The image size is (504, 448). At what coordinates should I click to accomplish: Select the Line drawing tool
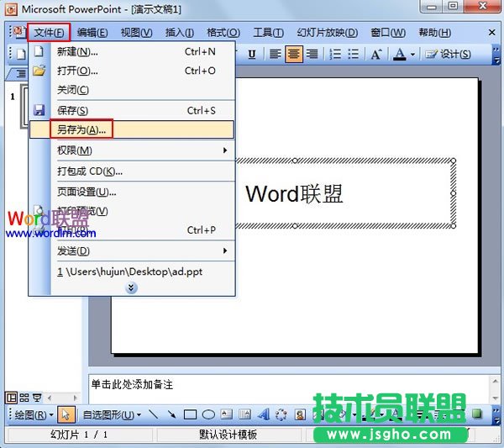click(x=154, y=414)
